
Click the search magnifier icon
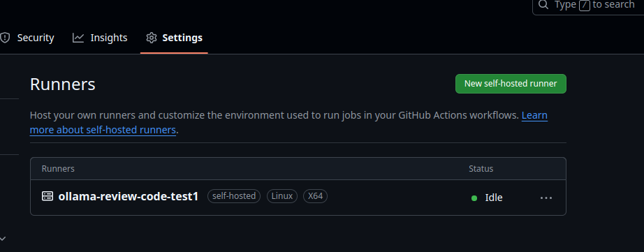tap(543, 4)
